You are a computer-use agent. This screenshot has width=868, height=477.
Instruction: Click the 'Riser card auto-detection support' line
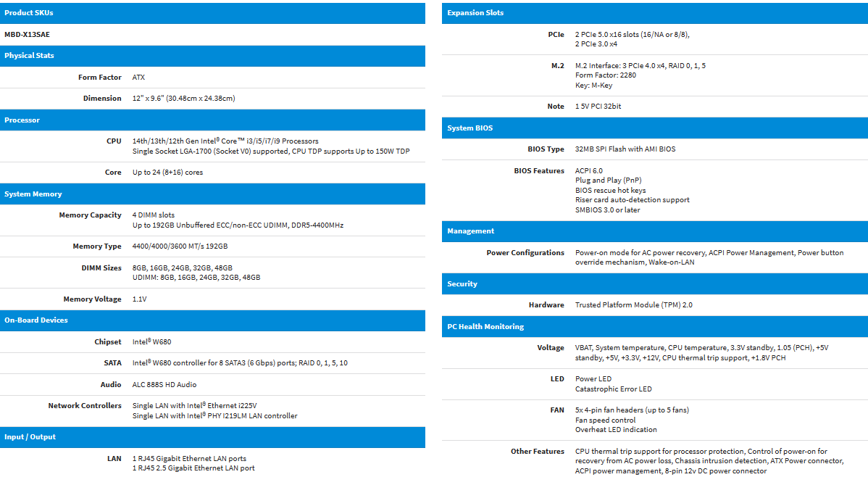coord(633,200)
